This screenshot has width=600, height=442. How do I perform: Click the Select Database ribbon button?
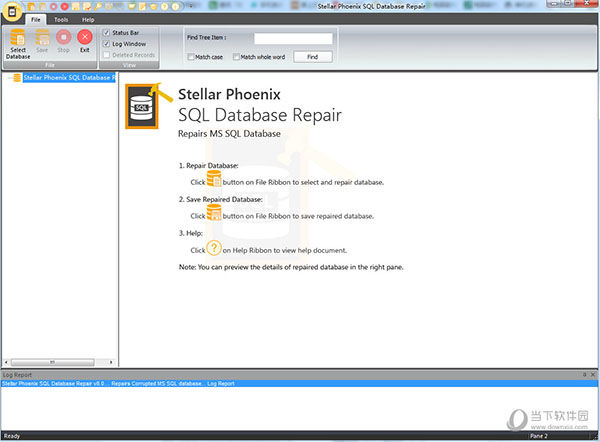[18, 44]
